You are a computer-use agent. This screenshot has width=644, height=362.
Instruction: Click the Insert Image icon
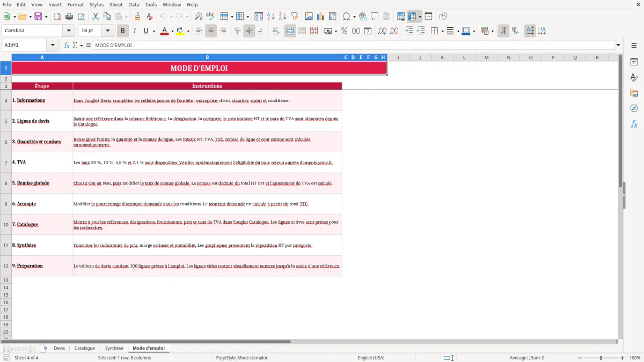pyautogui.click(x=309, y=17)
